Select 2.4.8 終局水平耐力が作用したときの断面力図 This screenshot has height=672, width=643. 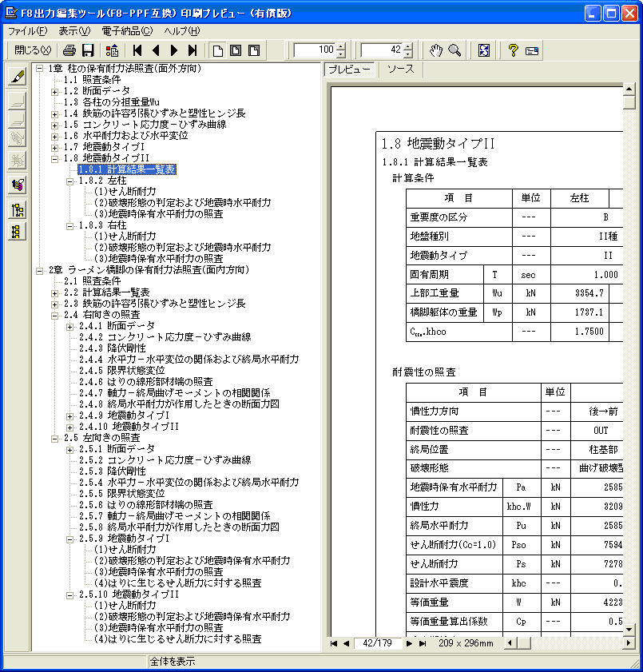(x=179, y=404)
